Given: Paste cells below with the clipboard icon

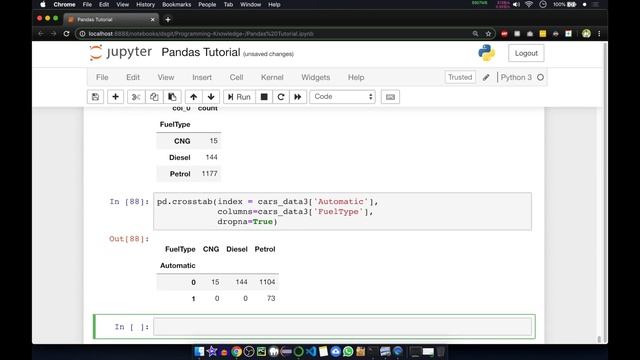Looking at the screenshot, I should coord(172,97).
